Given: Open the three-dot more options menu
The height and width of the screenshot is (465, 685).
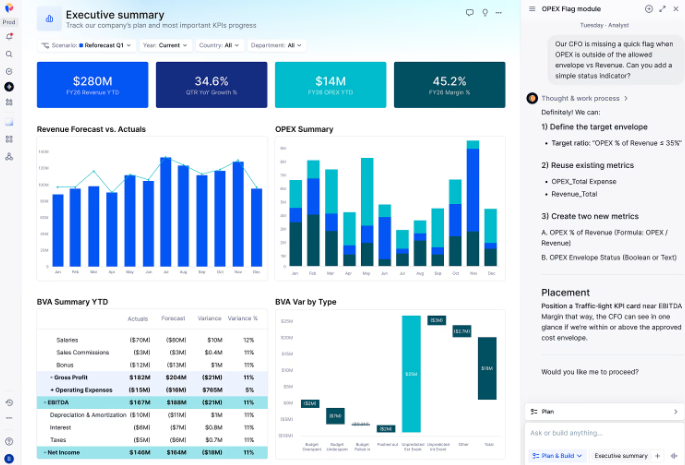Looking at the screenshot, I should [x=501, y=13].
